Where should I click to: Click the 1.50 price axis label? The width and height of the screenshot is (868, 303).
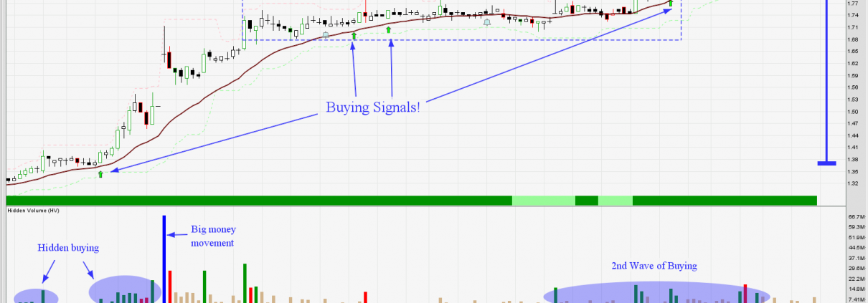[853, 112]
